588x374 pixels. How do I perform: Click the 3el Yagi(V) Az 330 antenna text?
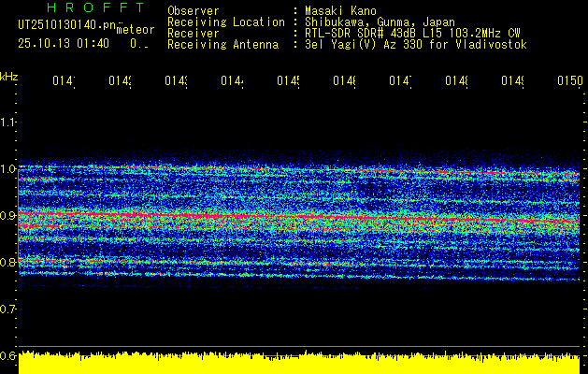416,45
